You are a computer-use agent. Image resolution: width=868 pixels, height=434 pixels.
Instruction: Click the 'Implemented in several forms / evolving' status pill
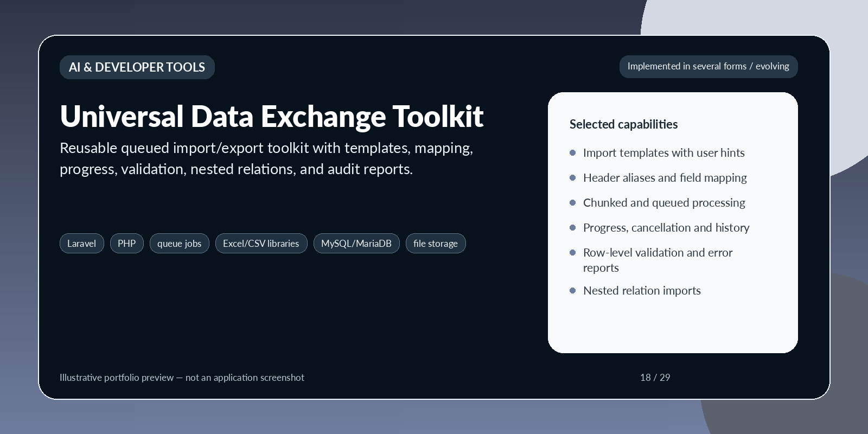(709, 66)
